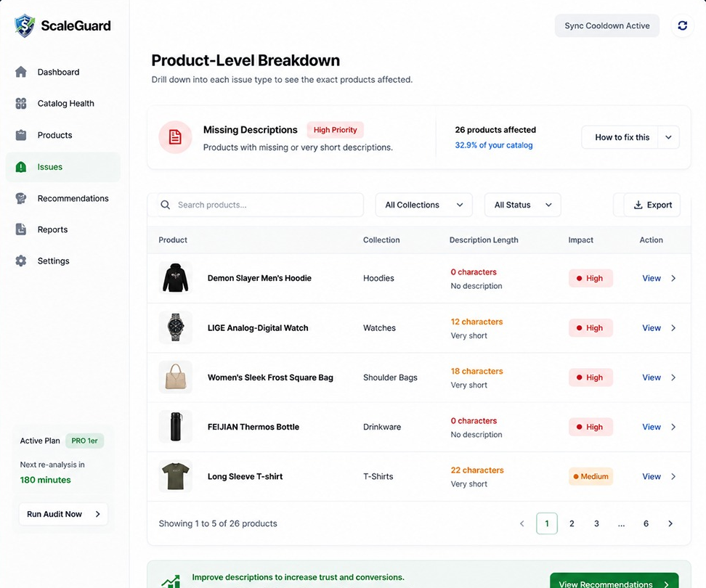Click the Recommendations sidebar icon
706x588 pixels.
(21, 198)
